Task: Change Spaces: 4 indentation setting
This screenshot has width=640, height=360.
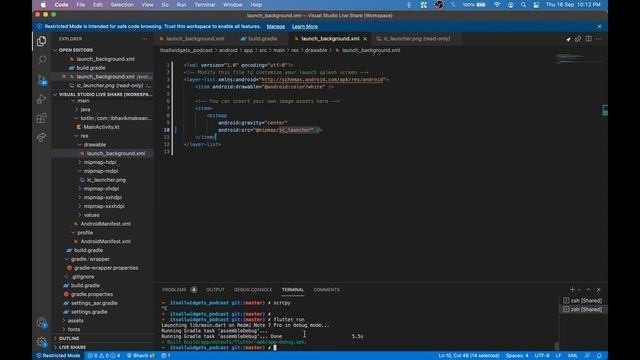Action: pos(517,356)
